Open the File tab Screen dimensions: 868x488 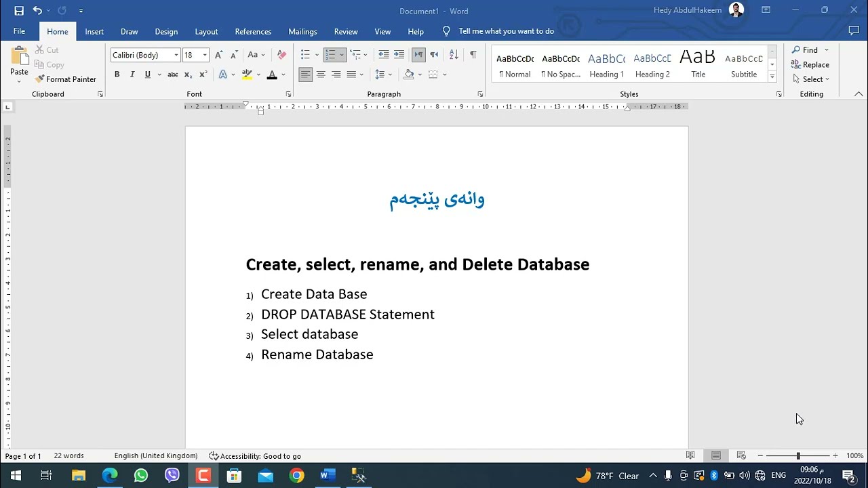[19, 31]
